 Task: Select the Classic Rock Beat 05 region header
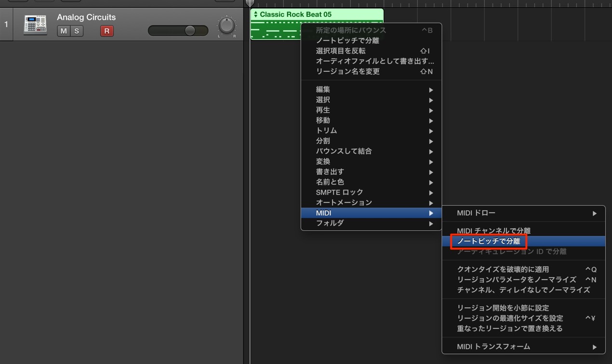(x=317, y=14)
